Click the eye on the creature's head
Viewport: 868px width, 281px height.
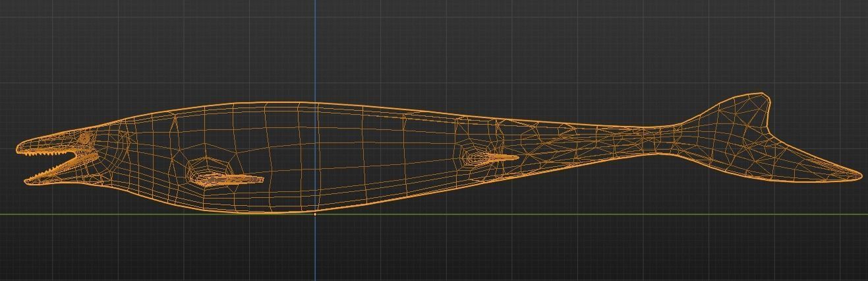[85, 139]
